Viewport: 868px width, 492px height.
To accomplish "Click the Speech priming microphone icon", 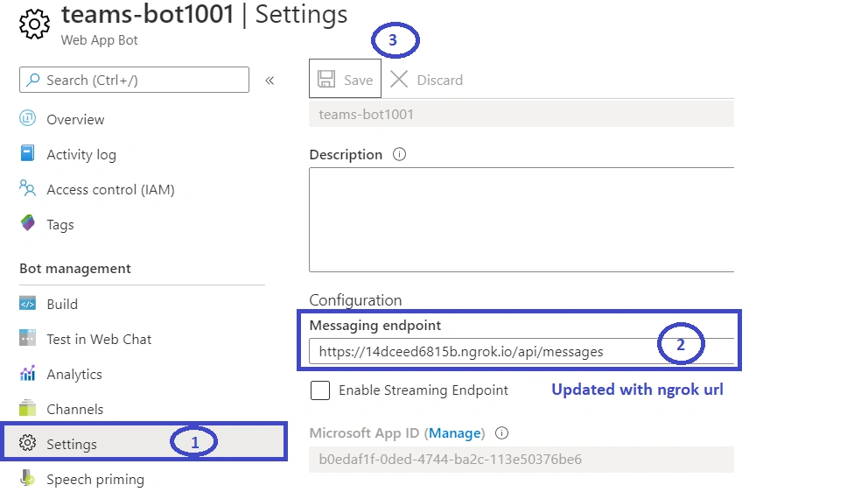I will 28,478.
